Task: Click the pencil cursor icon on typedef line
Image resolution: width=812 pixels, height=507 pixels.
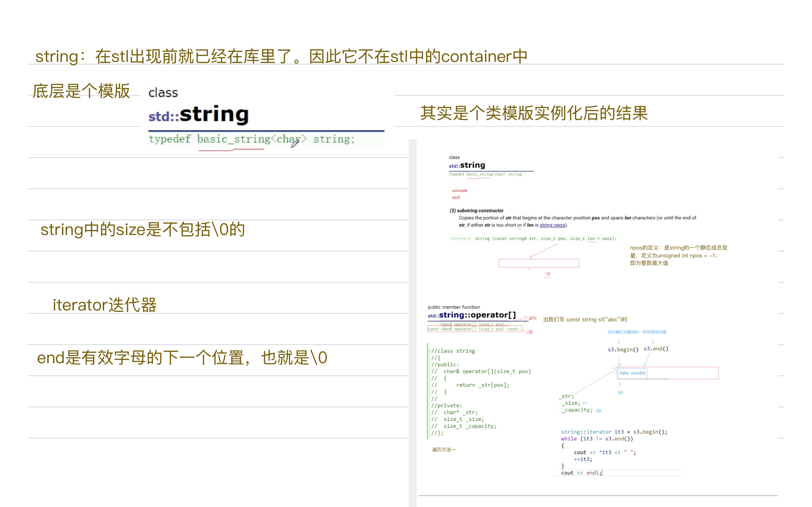Action: tap(295, 143)
